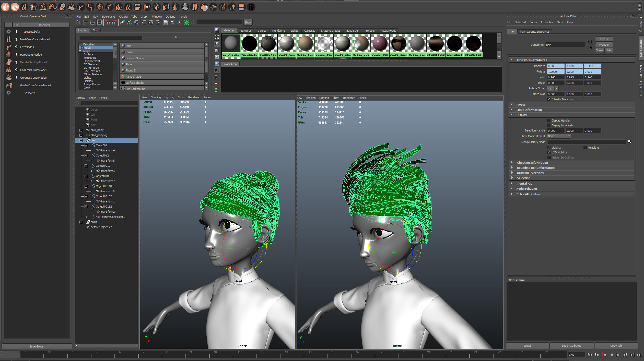Click the Ornatrix comb brush shelf icon
The width and height of the screenshot is (644, 361).
point(137,7)
